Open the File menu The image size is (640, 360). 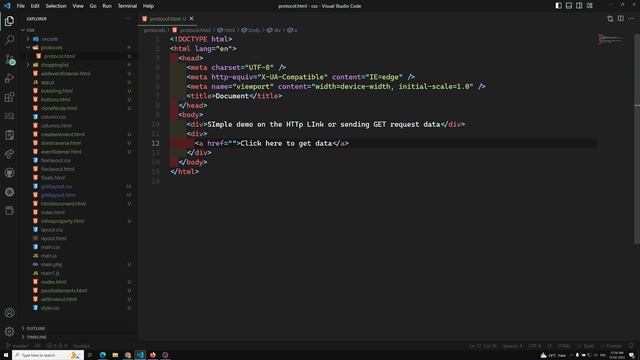(20, 6)
